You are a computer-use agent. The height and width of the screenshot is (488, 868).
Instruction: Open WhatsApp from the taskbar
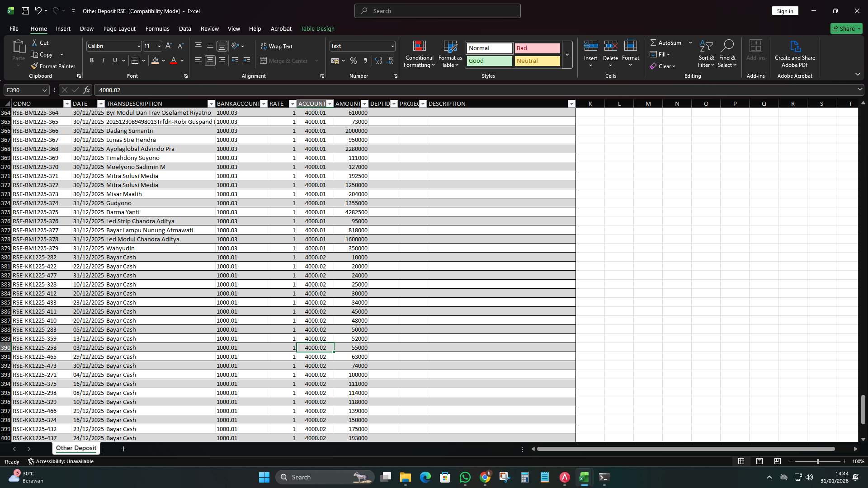click(x=465, y=477)
